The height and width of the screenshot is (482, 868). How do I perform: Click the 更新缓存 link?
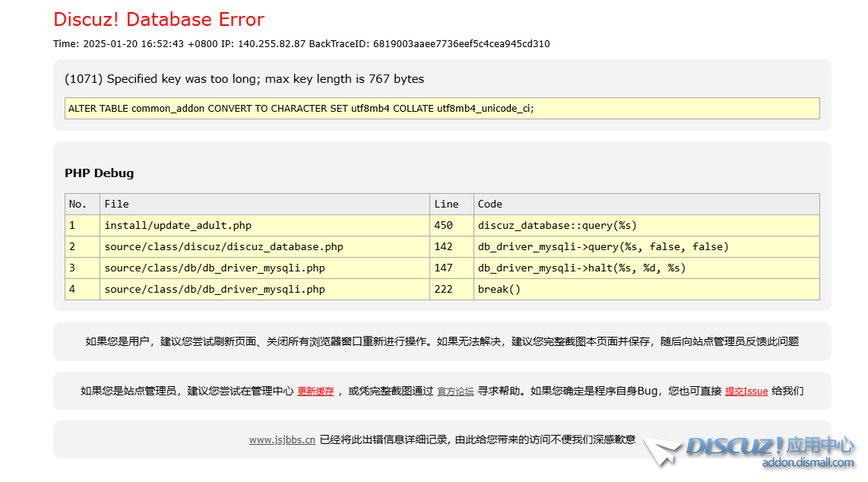click(x=315, y=392)
